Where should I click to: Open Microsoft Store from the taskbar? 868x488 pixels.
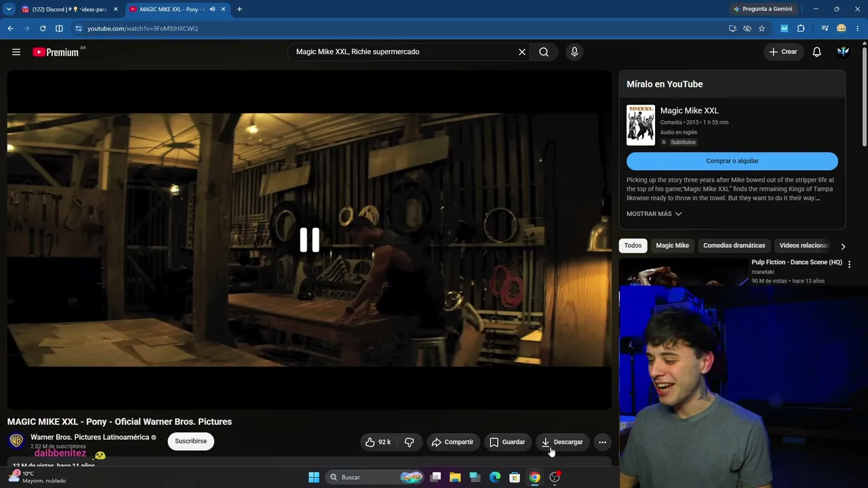[515, 477]
